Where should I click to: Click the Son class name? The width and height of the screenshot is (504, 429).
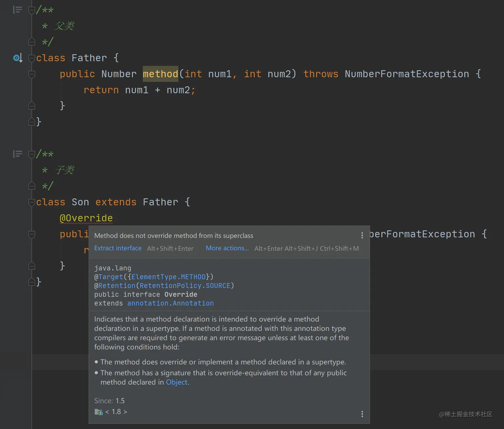click(x=80, y=202)
